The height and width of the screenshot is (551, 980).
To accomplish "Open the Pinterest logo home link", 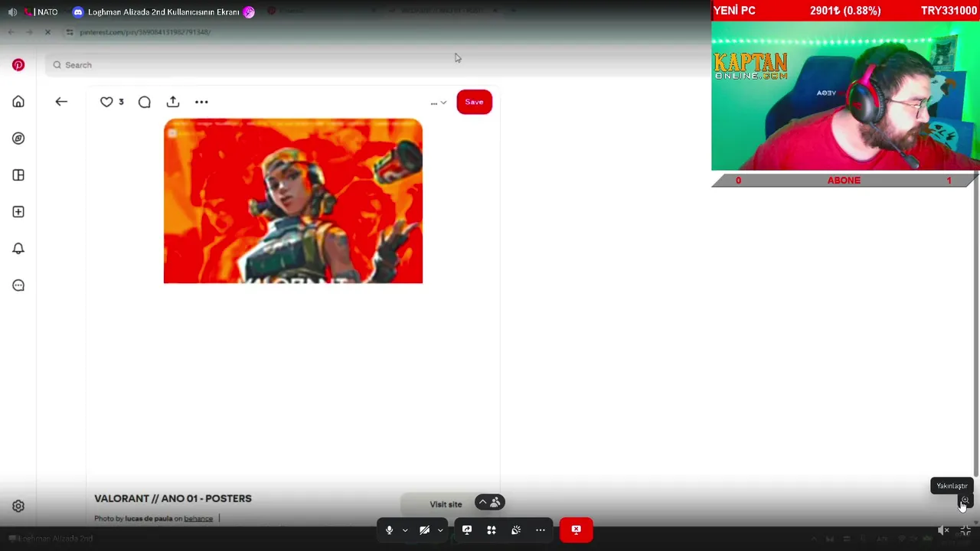I will click(x=18, y=65).
